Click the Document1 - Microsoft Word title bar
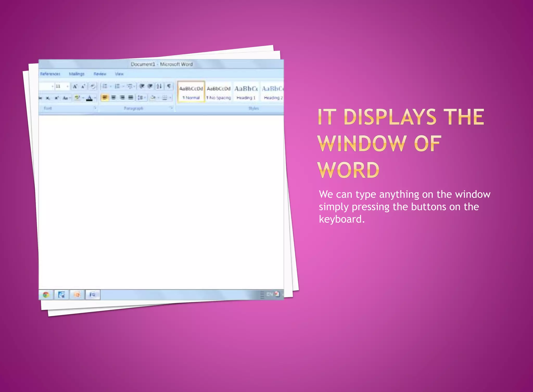This screenshot has width=533, height=392. (x=162, y=64)
